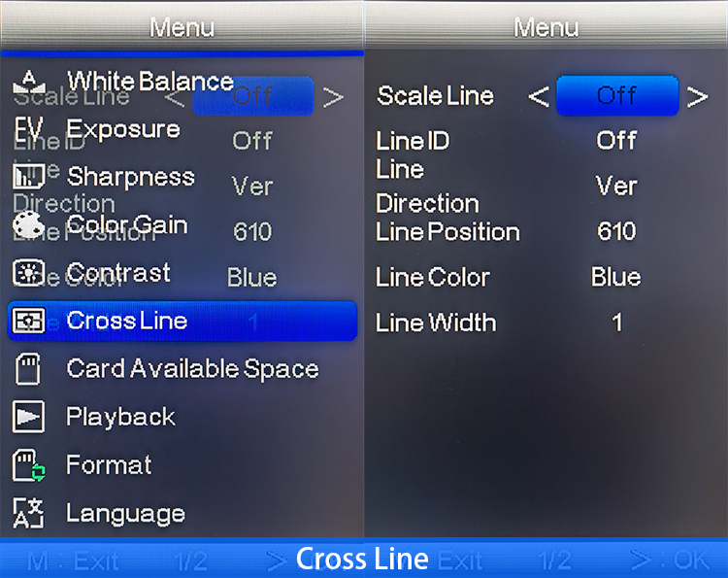Open the Cross Line menu entry
This screenshot has width=728, height=578.
182,321
